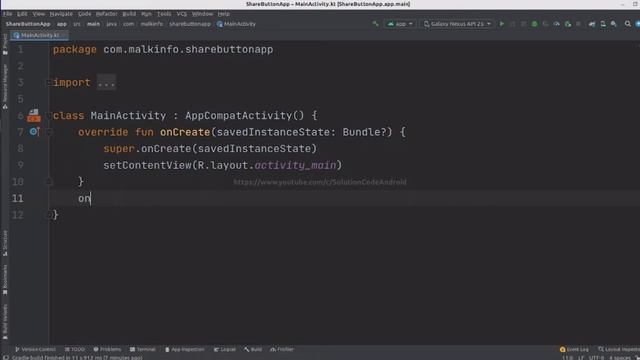Click line number 8 in the gutter
640x360 pixels.
click(20, 149)
